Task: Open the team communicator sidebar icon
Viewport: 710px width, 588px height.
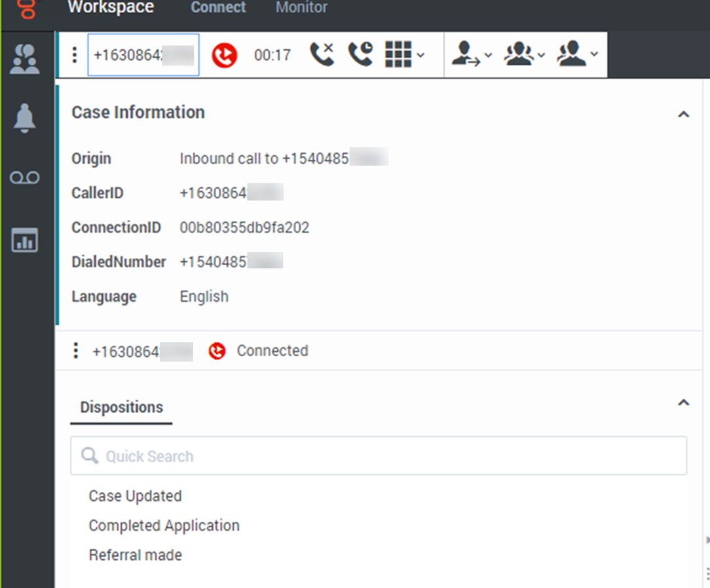Action: tap(25, 59)
